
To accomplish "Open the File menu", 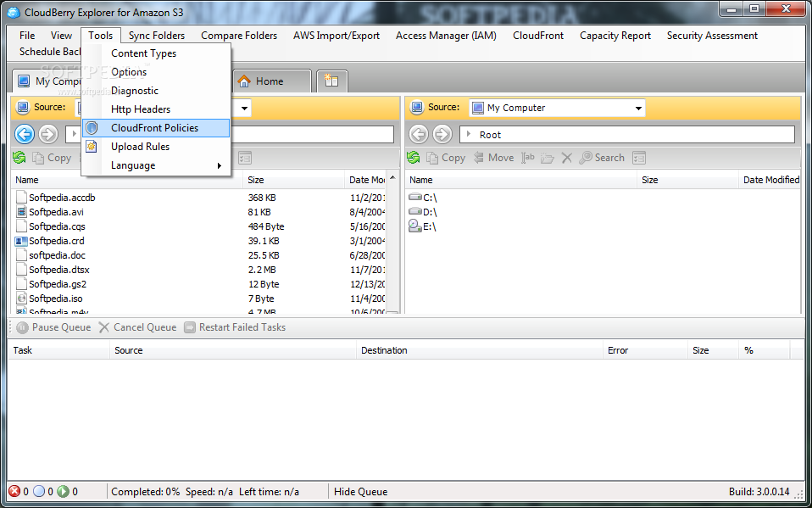I will pyautogui.click(x=27, y=36).
